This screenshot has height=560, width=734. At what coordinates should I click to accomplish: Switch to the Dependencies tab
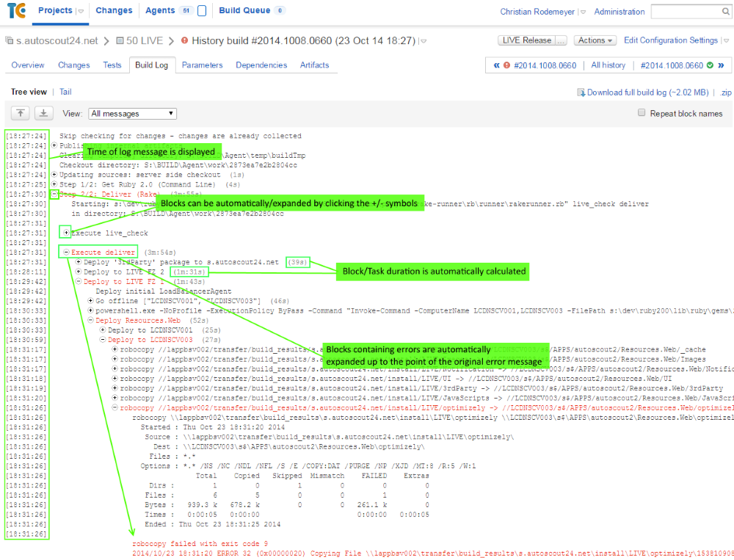pos(261,65)
